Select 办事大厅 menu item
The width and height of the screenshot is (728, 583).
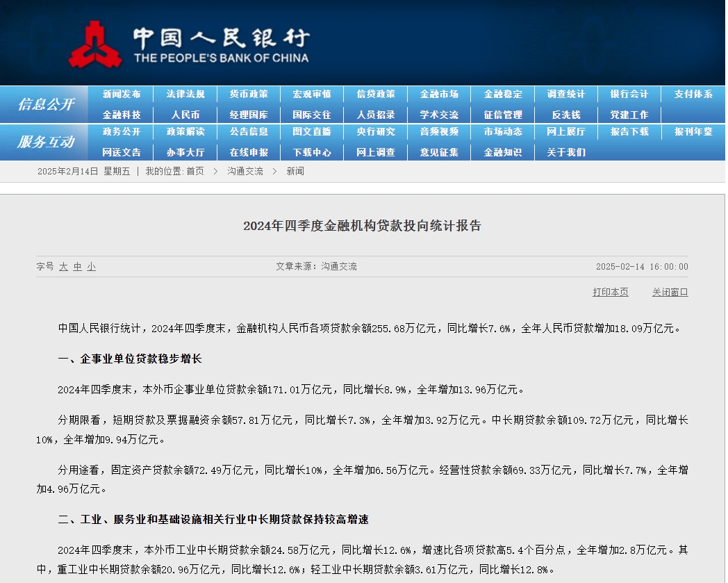(x=185, y=152)
